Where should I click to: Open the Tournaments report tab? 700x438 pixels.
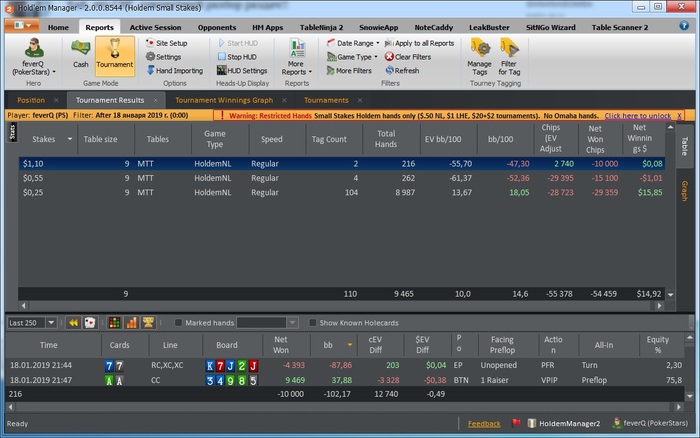point(326,100)
